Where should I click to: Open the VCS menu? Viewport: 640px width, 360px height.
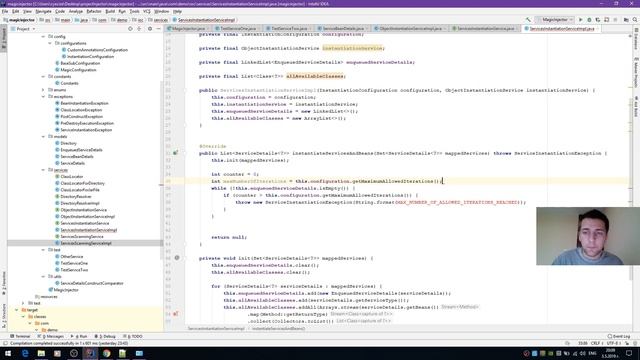(147, 11)
